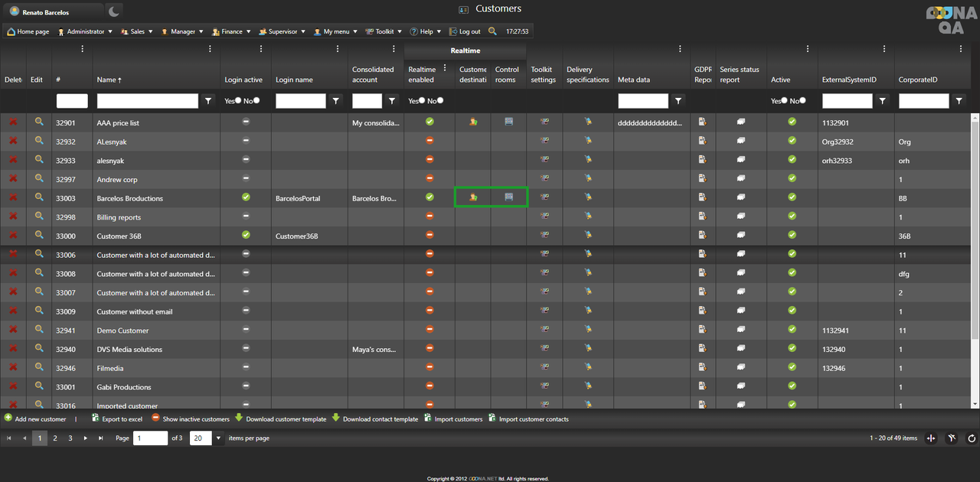
Task: Select Yes radio for Login active filter
Action: click(x=238, y=100)
